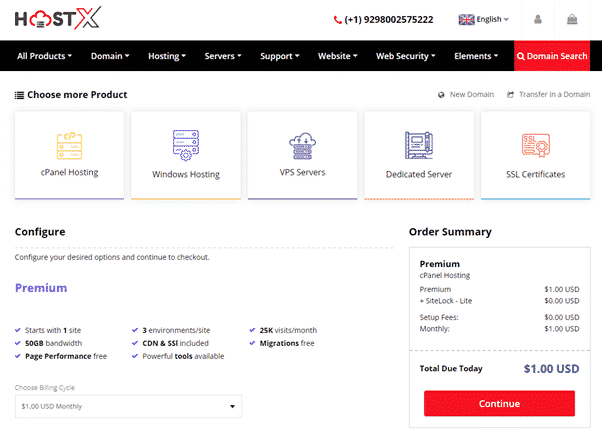Open the Web Security menu

406,56
